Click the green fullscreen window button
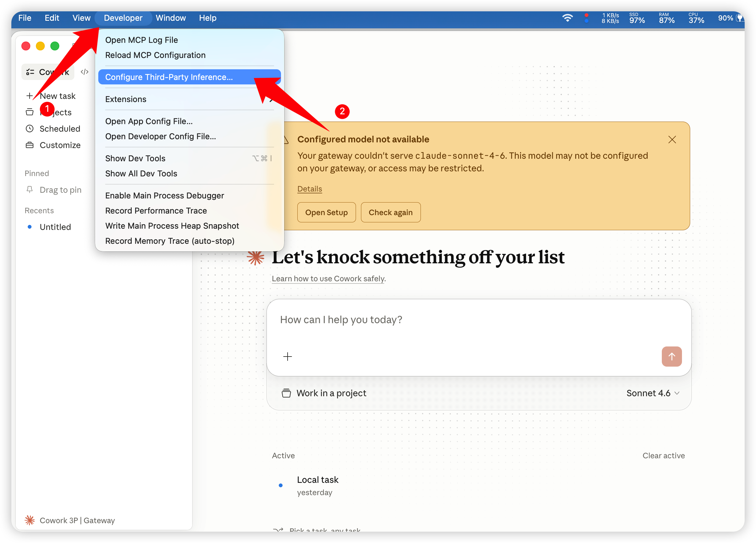The image size is (756, 543). click(x=55, y=46)
